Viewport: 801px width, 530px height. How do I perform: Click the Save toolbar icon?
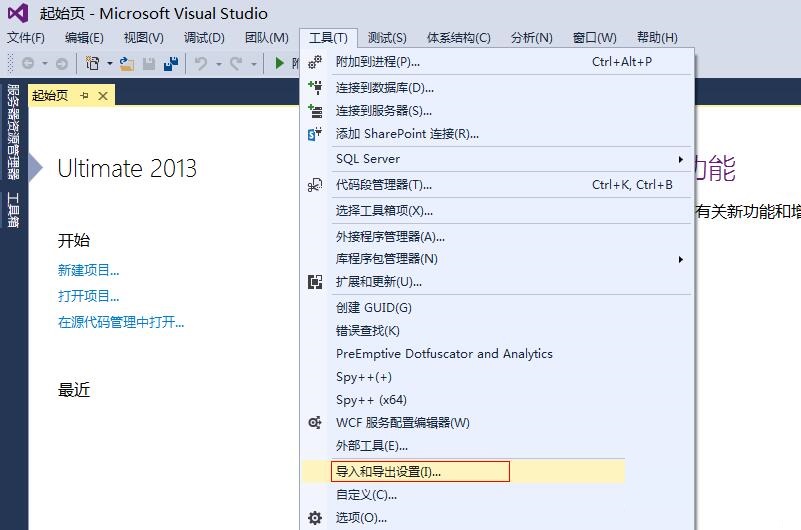149,63
